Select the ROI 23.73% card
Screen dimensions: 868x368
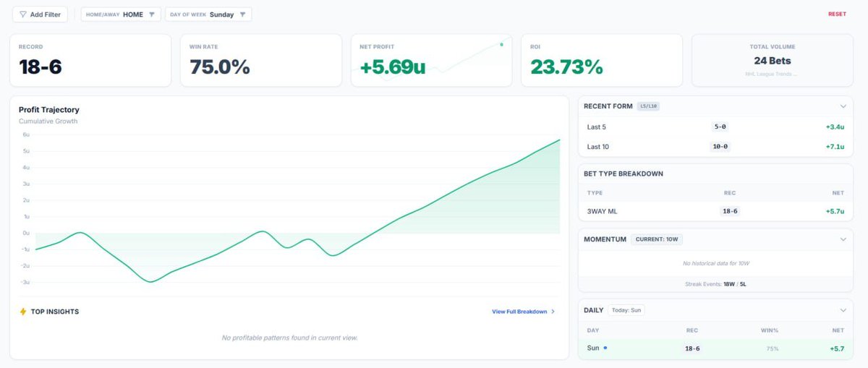pos(602,60)
